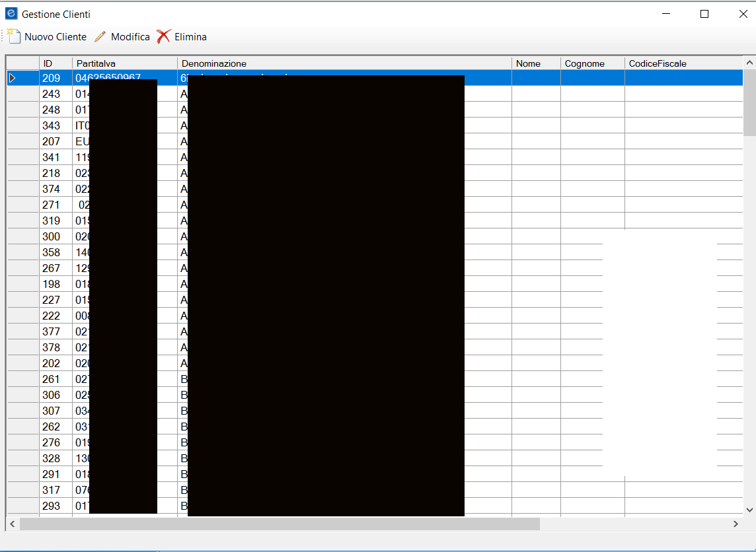Image resolution: width=756 pixels, height=552 pixels.
Task: Select the row with ID 306
Action: (x=375, y=396)
